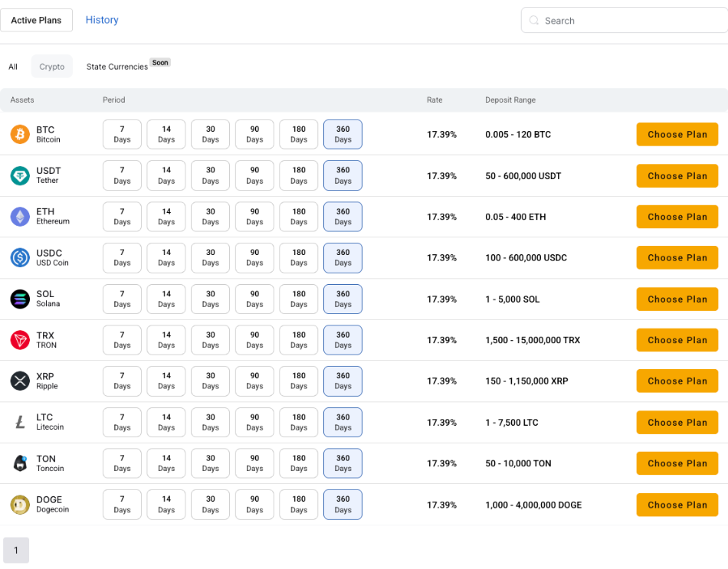Click the Assets column header
Image resolution: width=728 pixels, height=569 pixels.
[x=22, y=100]
